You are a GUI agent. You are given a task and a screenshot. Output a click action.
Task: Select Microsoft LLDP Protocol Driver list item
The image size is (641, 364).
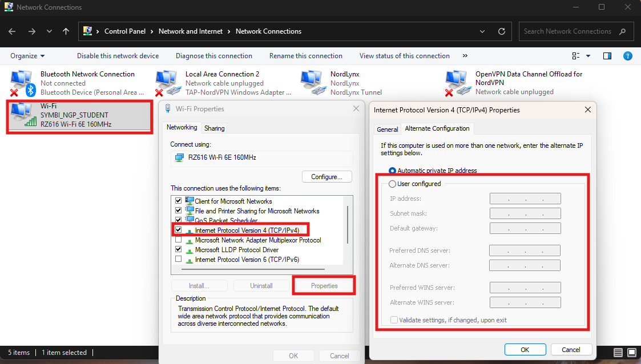point(237,250)
